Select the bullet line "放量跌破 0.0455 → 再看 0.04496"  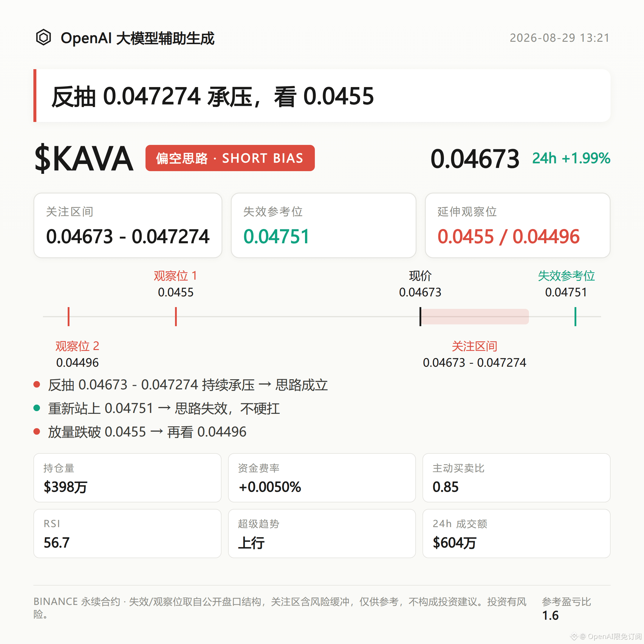point(140,432)
